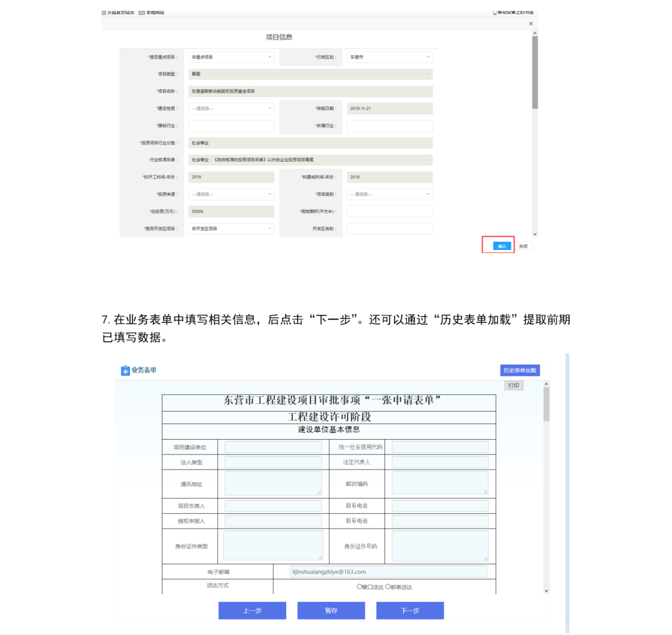The height and width of the screenshot is (635, 672).
Task: Click the up arrow of the 项目信息 scrollbar
Action: (535, 34)
